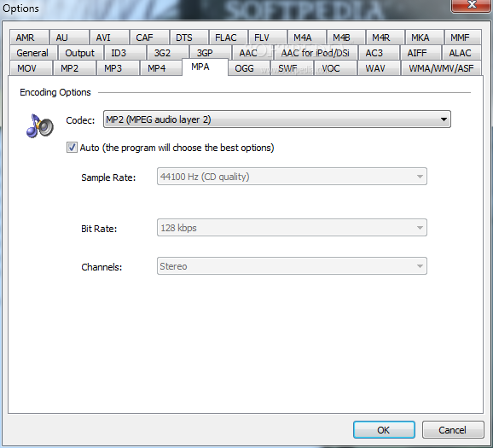Switch to the OGG tab
The width and height of the screenshot is (493, 448).
click(249, 68)
